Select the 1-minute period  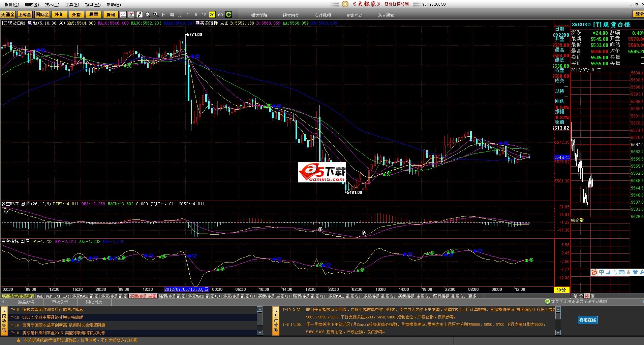188,14
